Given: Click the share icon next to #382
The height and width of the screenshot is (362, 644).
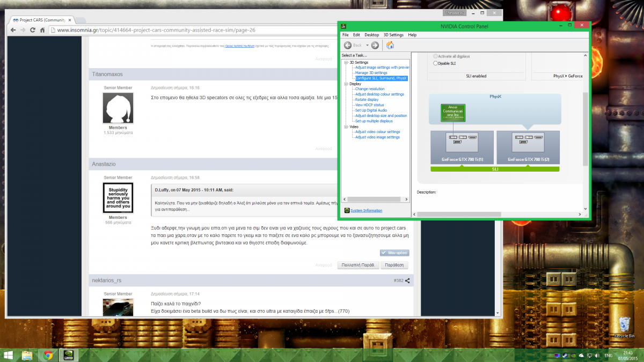Looking at the screenshot, I should click(408, 280).
